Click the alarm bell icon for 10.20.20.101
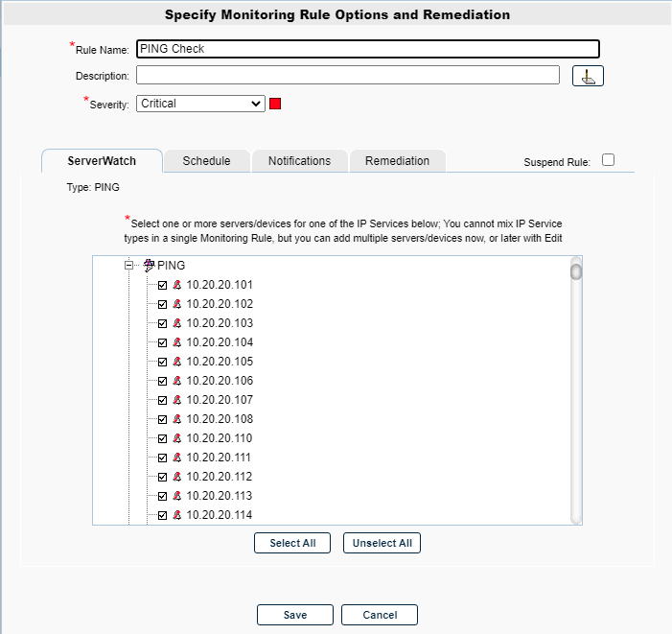Image resolution: width=672 pixels, height=634 pixels. pyautogui.click(x=177, y=285)
